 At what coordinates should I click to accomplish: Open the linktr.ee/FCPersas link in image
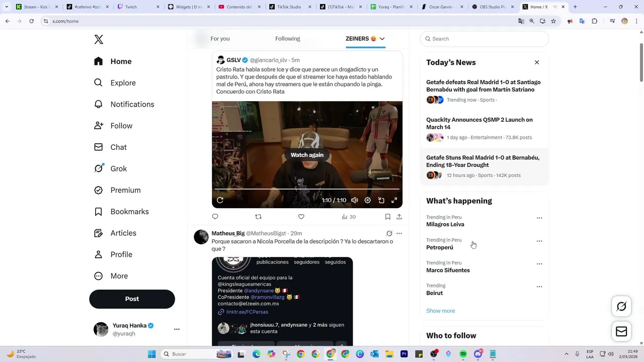coord(247,312)
